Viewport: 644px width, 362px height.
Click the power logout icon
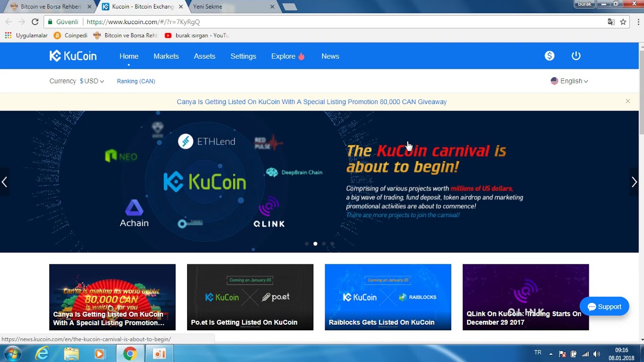(x=576, y=56)
